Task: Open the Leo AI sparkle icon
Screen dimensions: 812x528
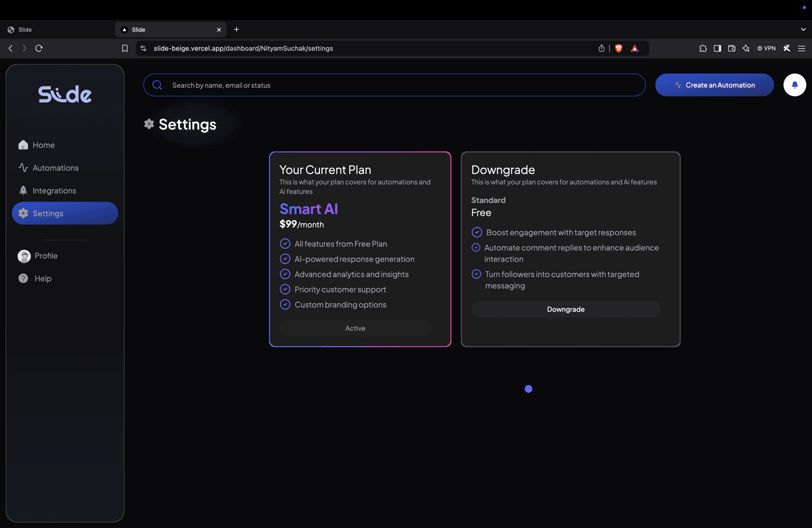Action: click(x=746, y=48)
